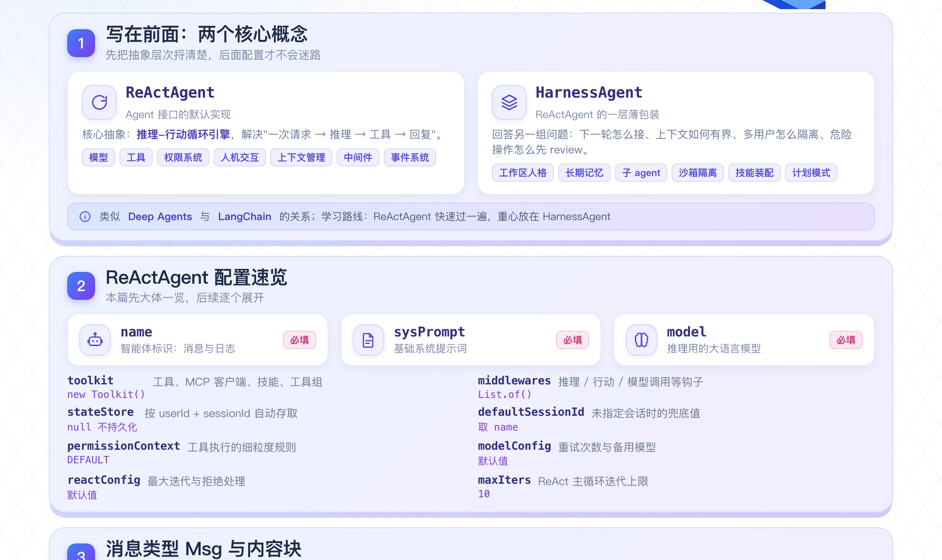Screen dimensions: 942x560
Task: Click the modelConfig parameter name
Action: coord(515,446)
